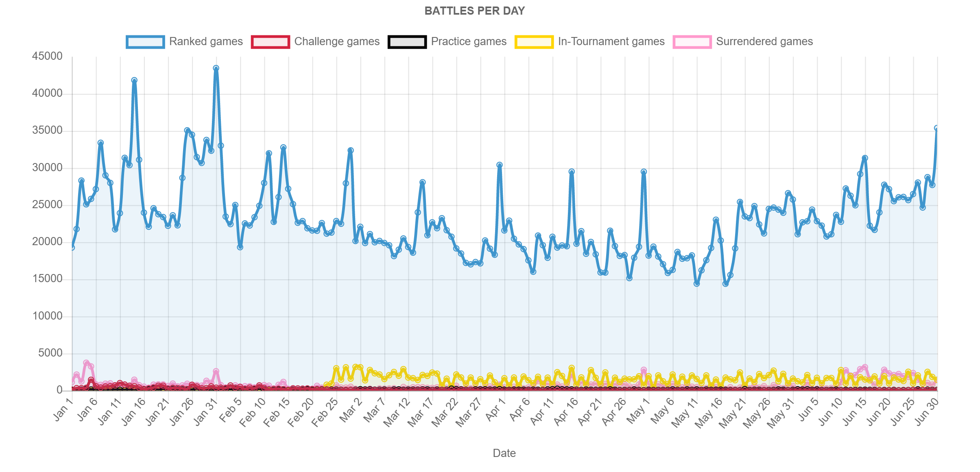Screen dimensions: 980x472
Task: Click the Jun 30 x-axis label
Action: tap(927, 411)
